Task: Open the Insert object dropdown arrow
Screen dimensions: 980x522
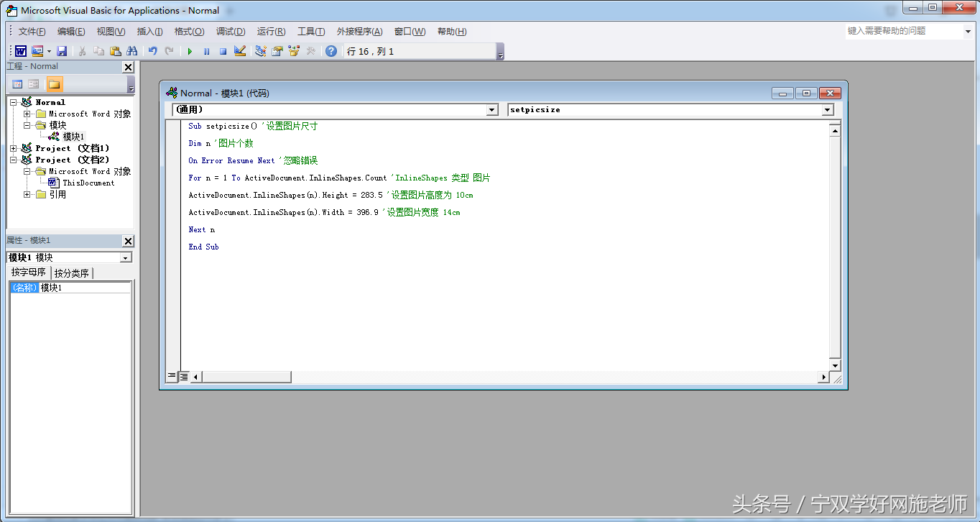Action: tap(49, 51)
